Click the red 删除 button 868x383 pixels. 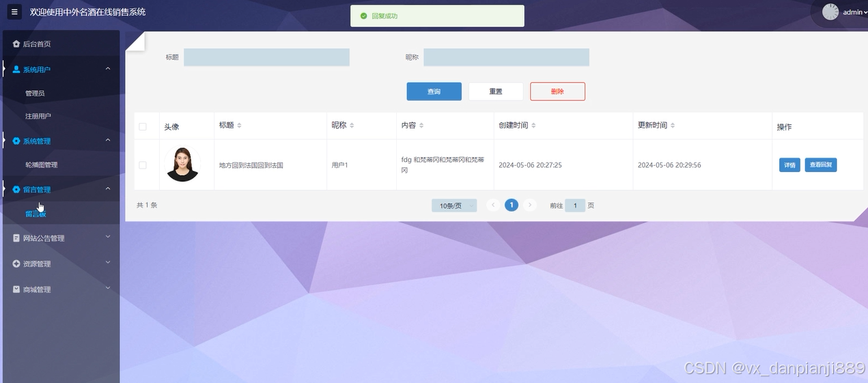pyautogui.click(x=557, y=91)
